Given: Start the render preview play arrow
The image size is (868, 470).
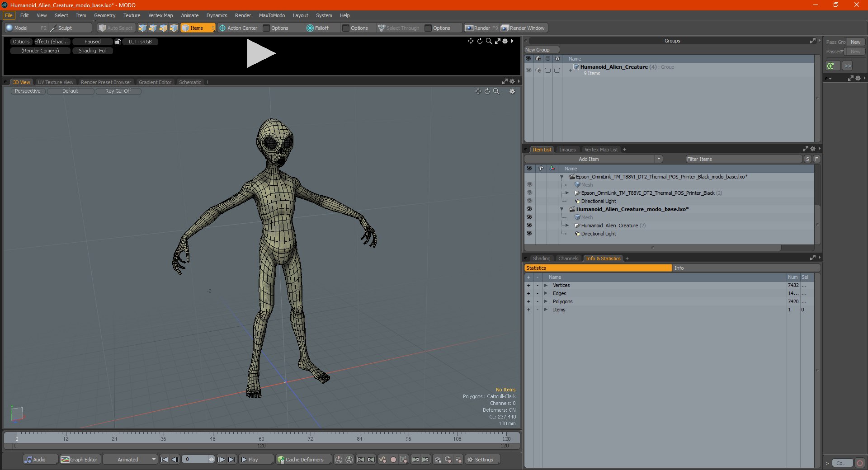Looking at the screenshot, I should pyautogui.click(x=260, y=53).
